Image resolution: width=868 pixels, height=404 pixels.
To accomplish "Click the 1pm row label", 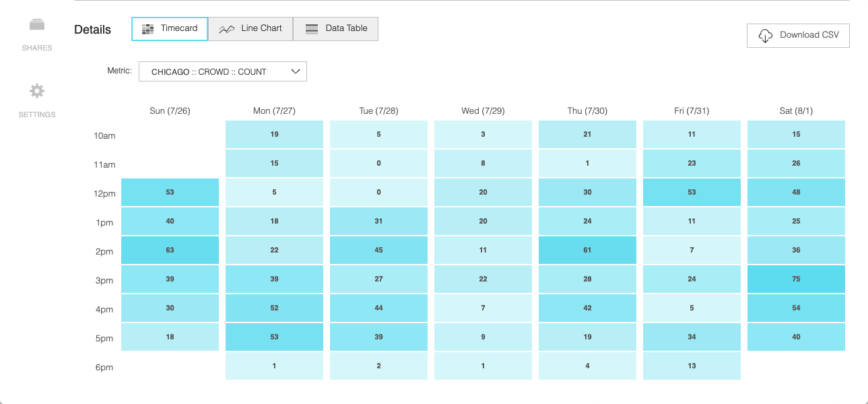I will coord(104,223).
